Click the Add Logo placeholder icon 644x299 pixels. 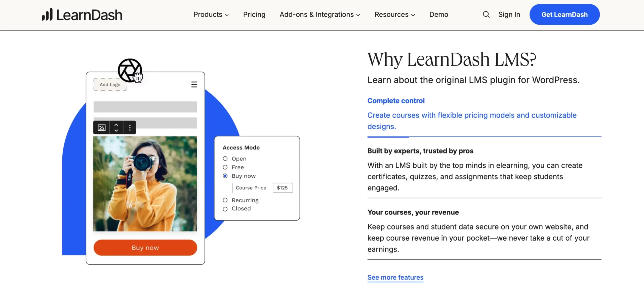coord(110,84)
